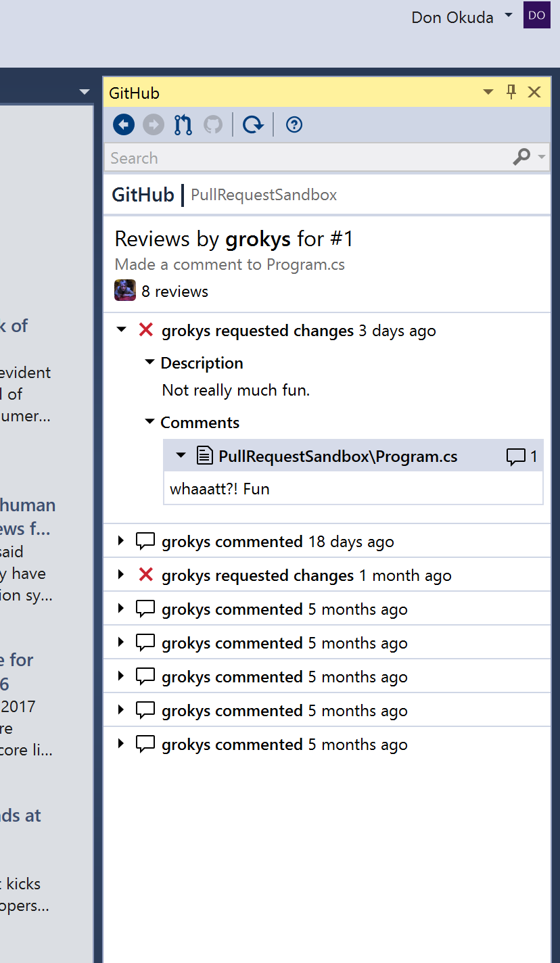This screenshot has height=963, width=560.
Task: Open search options dropdown arrow
Action: point(541,158)
